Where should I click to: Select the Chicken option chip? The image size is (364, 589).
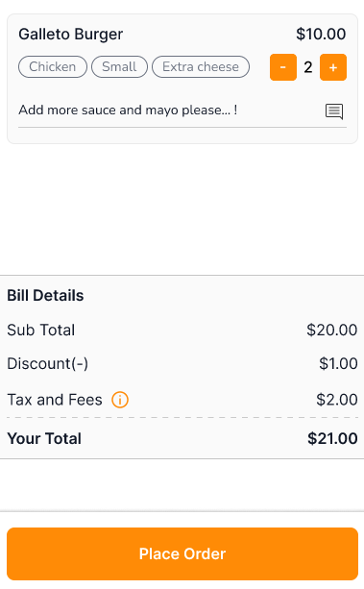[53, 67]
